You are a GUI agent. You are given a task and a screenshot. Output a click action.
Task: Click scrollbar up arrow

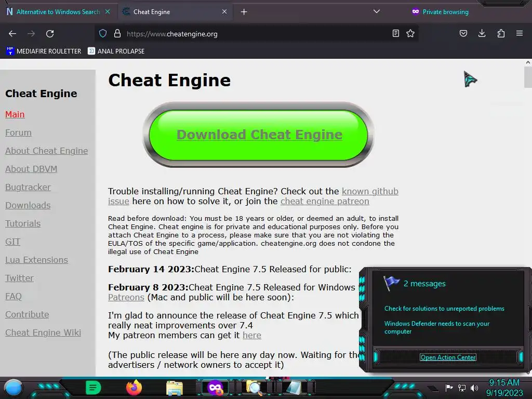[x=528, y=62]
